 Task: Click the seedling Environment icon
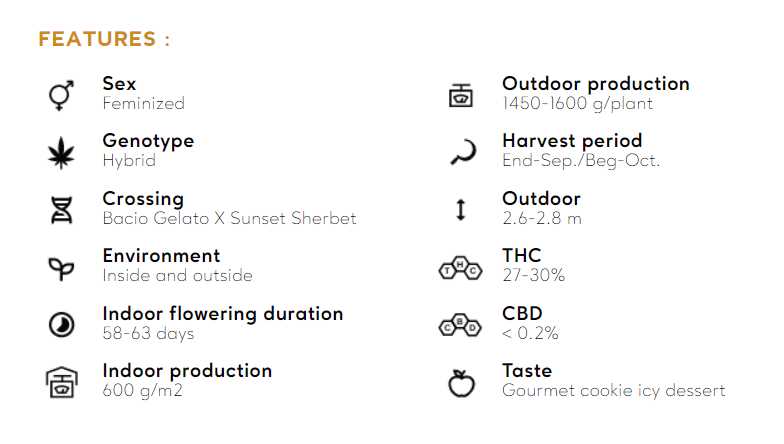(x=61, y=267)
